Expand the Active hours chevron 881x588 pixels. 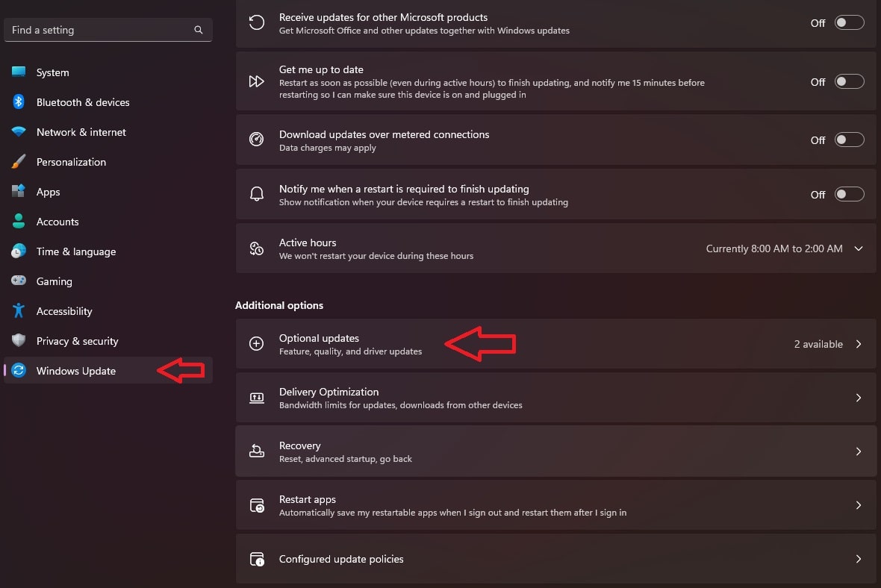coord(859,248)
